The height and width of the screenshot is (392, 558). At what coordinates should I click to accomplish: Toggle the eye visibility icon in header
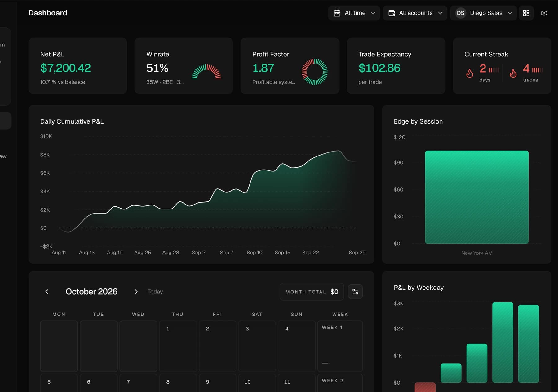click(544, 13)
